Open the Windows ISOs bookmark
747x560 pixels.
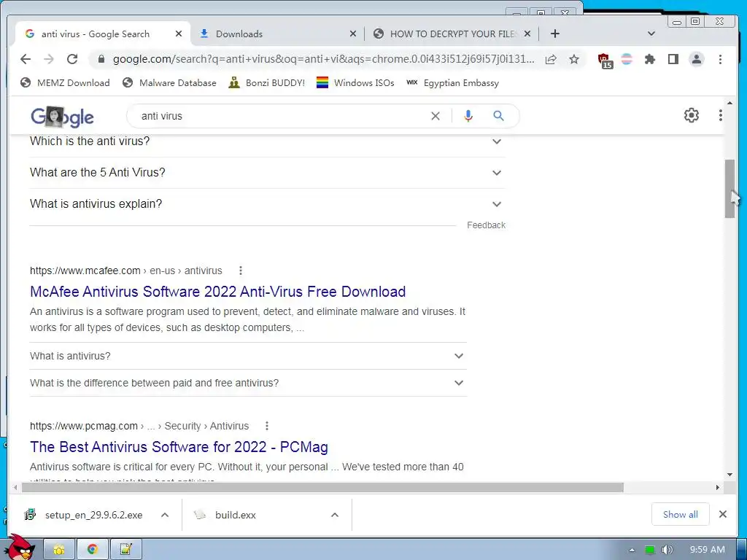point(355,83)
